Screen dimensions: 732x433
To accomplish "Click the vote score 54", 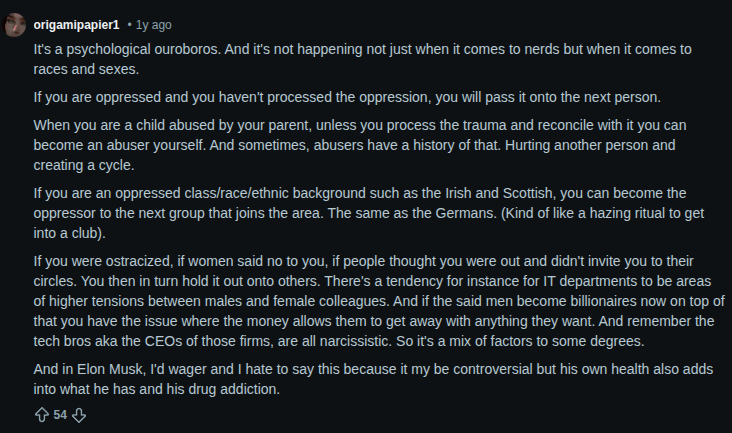I will (x=60, y=415).
